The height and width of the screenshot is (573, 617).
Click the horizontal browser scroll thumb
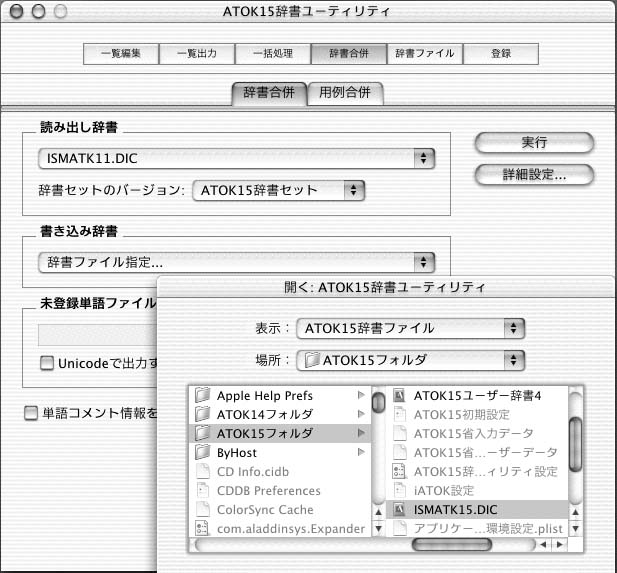pyautogui.click(x=451, y=545)
